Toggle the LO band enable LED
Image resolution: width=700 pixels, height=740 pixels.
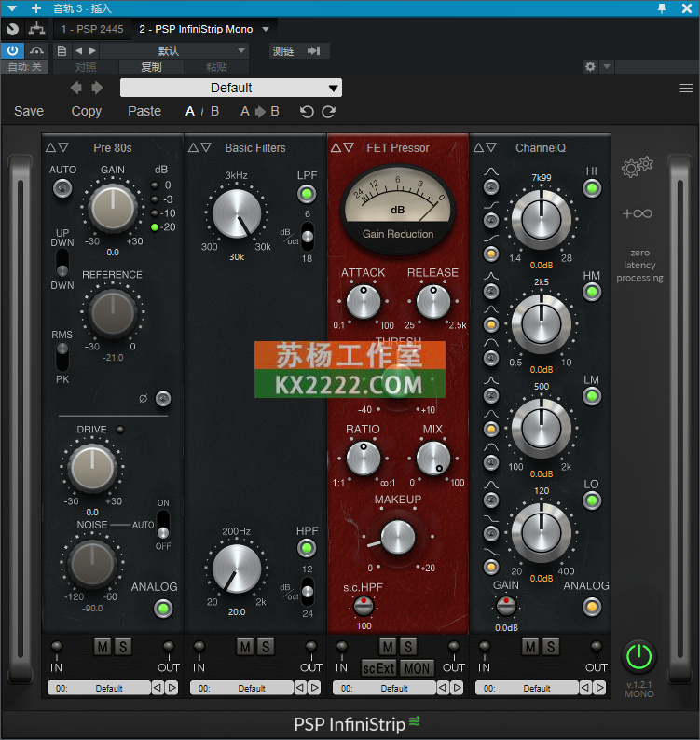click(592, 500)
